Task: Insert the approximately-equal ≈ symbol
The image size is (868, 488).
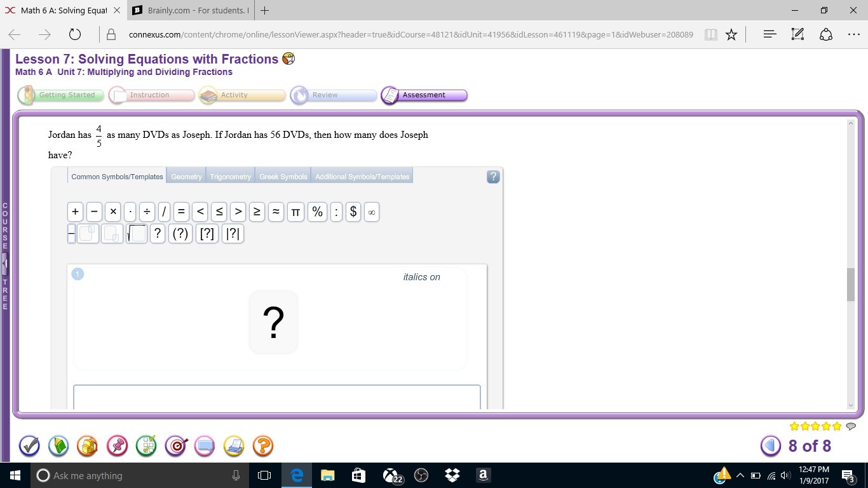Action: pos(276,212)
